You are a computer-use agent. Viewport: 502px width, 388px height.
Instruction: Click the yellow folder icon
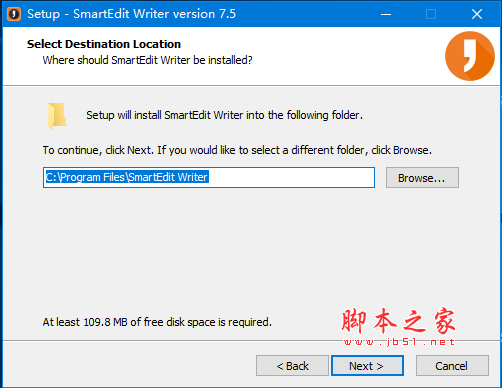(57, 116)
